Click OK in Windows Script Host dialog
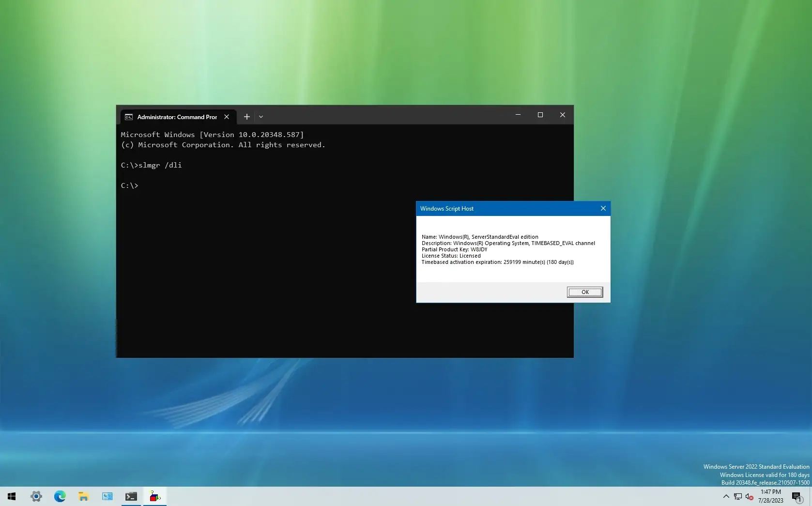Image resolution: width=812 pixels, height=506 pixels. click(x=585, y=292)
